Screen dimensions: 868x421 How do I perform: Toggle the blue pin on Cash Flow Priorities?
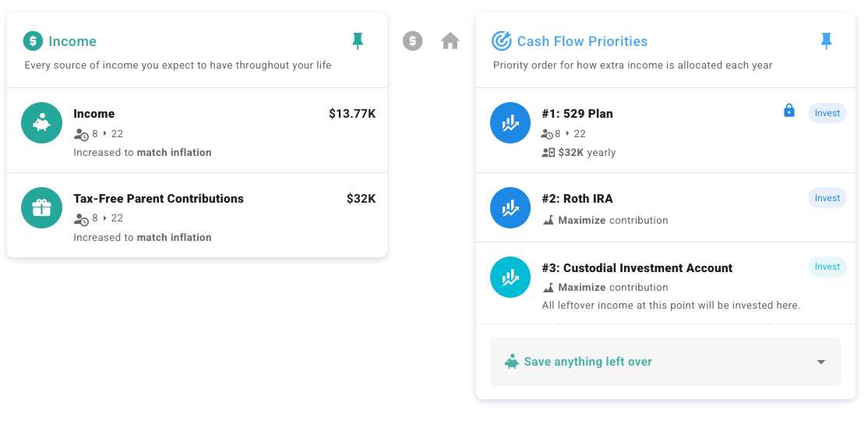(x=826, y=41)
